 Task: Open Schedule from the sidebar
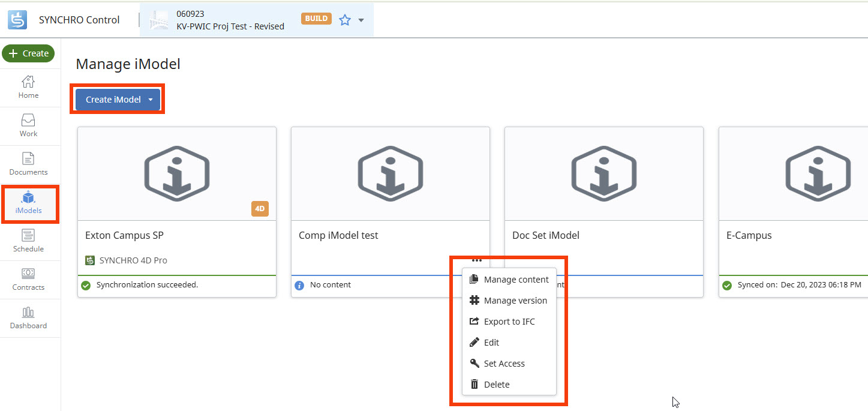tap(28, 241)
